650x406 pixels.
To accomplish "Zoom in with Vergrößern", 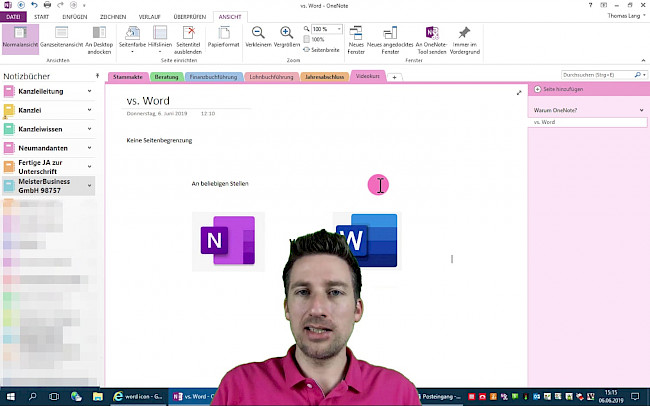I will coord(285,38).
